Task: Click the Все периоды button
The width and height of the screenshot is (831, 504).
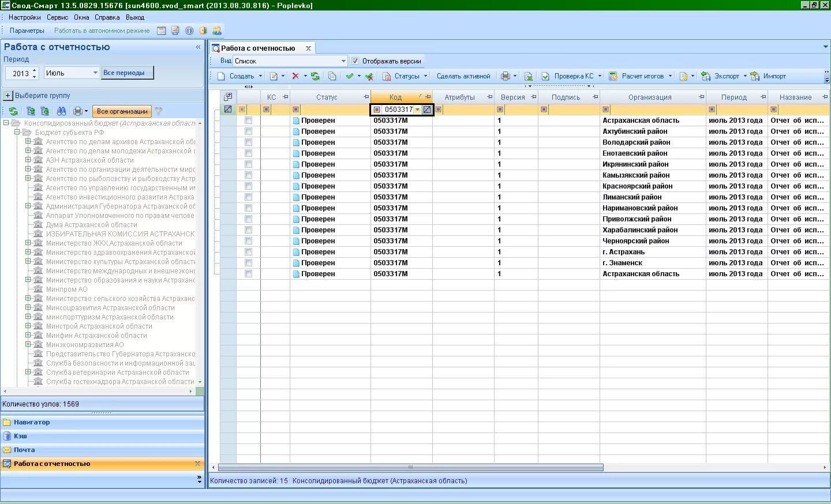Action: [x=128, y=73]
